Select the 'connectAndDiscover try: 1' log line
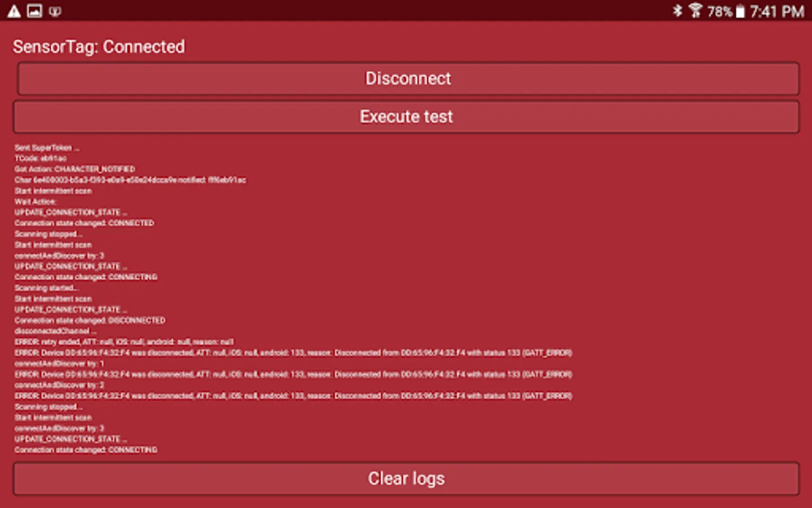The height and width of the screenshot is (508, 812). point(59,364)
